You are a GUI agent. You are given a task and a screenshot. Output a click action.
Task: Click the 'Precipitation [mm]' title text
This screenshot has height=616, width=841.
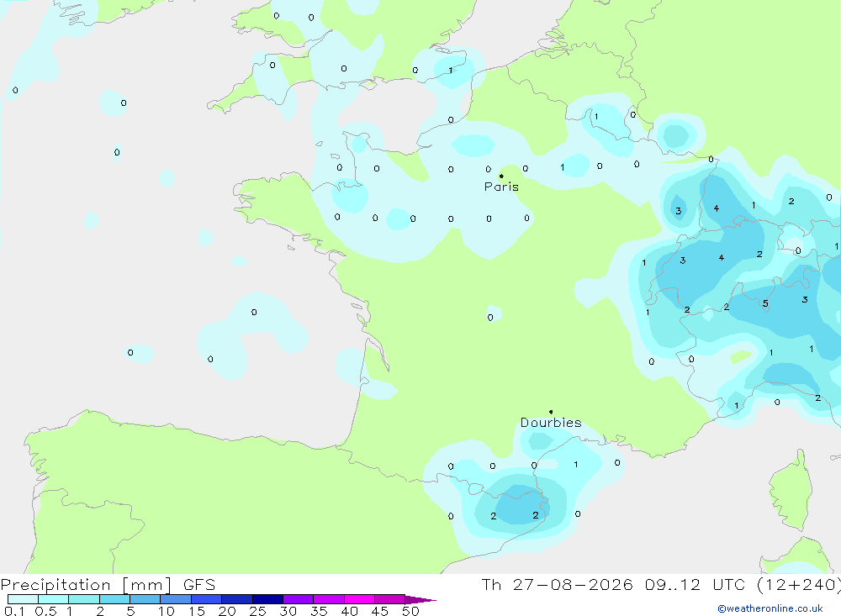[86, 585]
